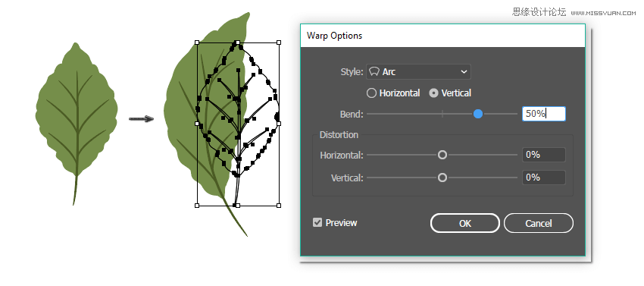This screenshot has width=644, height=286.
Task: Toggle the Preview checkbox
Action: 317,222
